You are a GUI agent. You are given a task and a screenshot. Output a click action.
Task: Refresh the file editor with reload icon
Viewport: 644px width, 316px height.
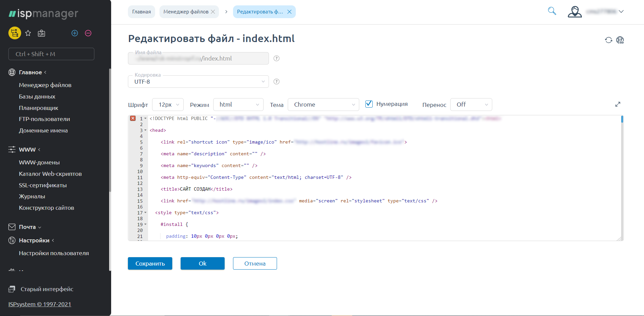click(x=608, y=40)
